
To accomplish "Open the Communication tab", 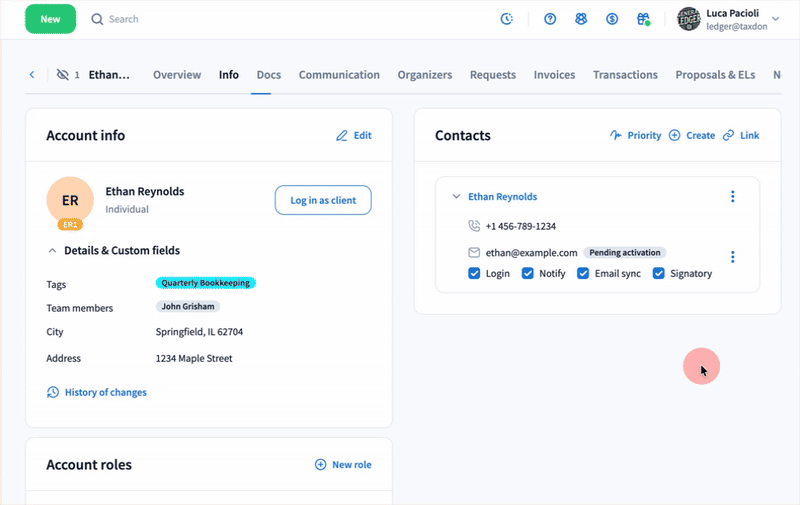I will click(339, 75).
